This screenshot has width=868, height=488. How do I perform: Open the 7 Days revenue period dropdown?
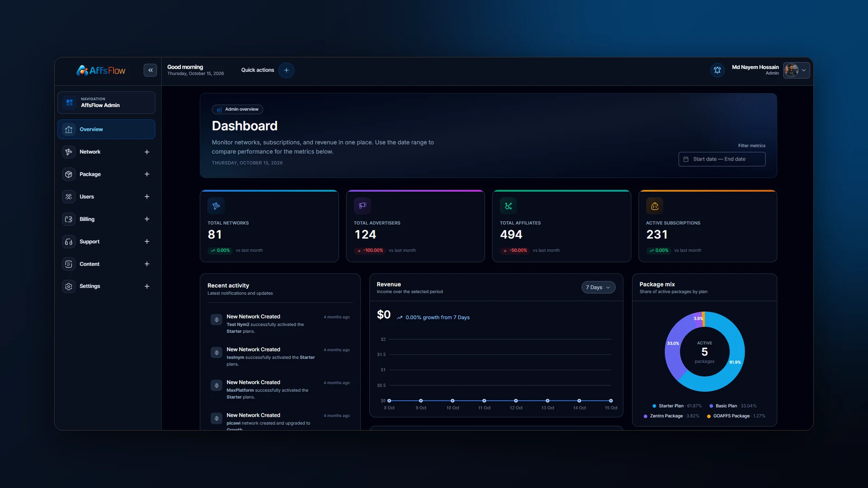(x=598, y=287)
